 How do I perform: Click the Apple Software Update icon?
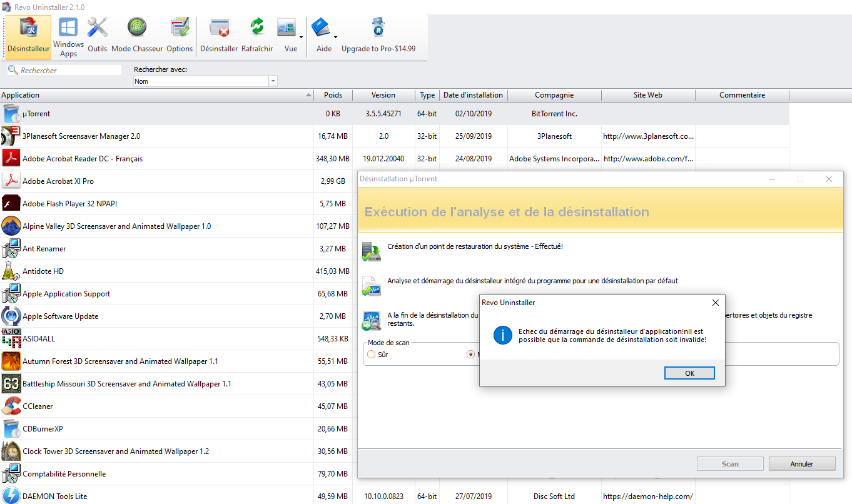tap(11, 316)
